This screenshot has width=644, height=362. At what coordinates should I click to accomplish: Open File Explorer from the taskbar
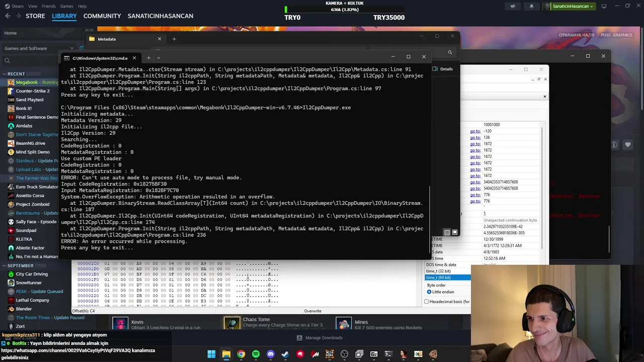click(x=226, y=354)
